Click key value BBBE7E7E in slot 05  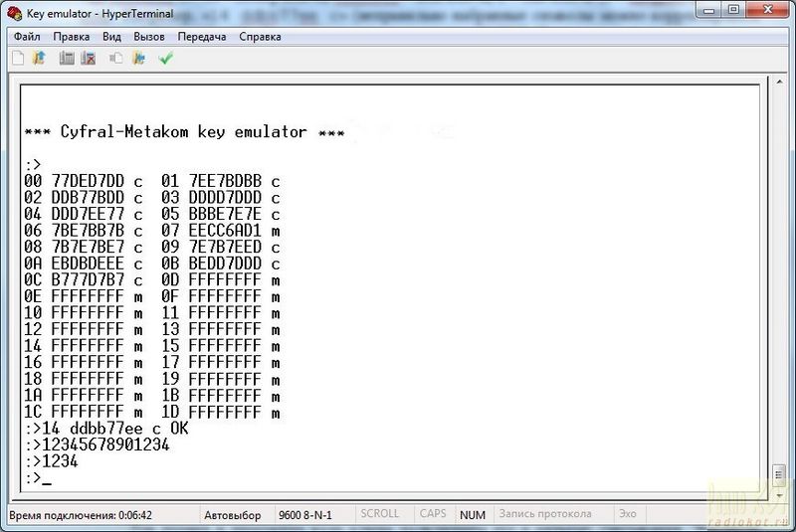(225, 214)
